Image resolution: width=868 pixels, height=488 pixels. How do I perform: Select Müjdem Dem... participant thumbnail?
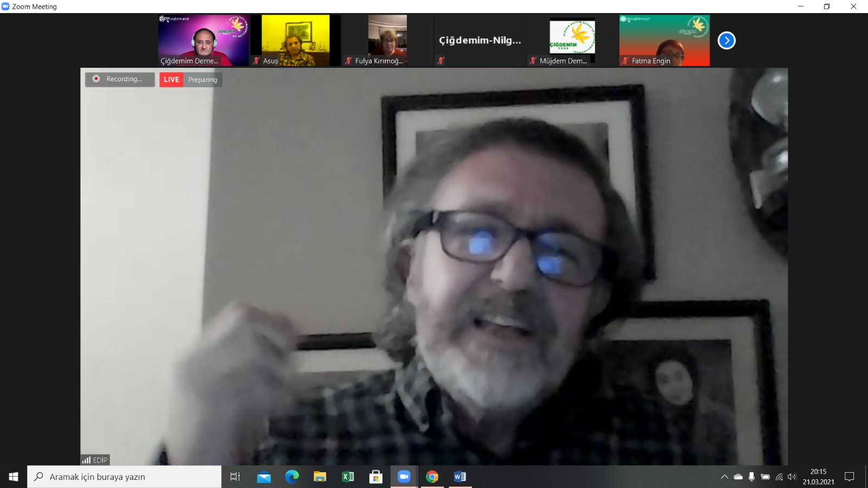click(572, 41)
